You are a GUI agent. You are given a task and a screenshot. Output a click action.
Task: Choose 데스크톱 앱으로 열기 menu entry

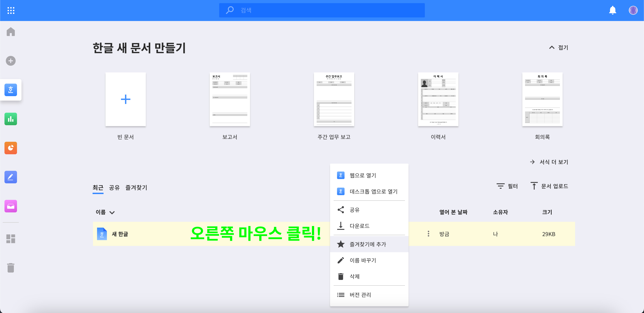point(369,191)
